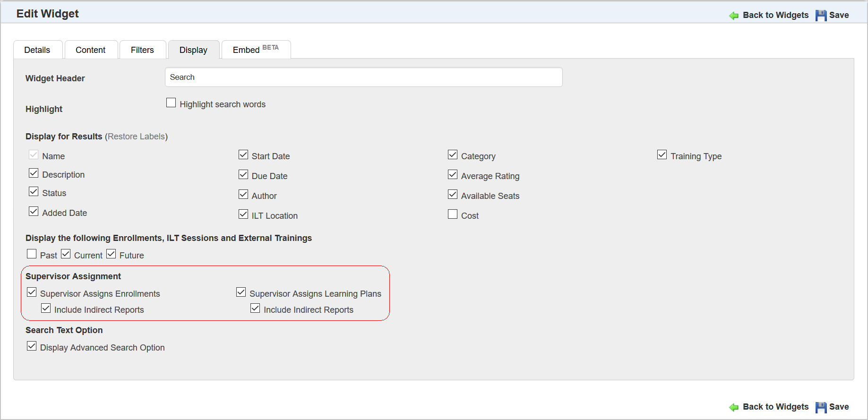Image resolution: width=868 pixels, height=420 pixels.
Task: Uncheck Include Indirect Reports under Learning Plans
Action: pyautogui.click(x=255, y=309)
